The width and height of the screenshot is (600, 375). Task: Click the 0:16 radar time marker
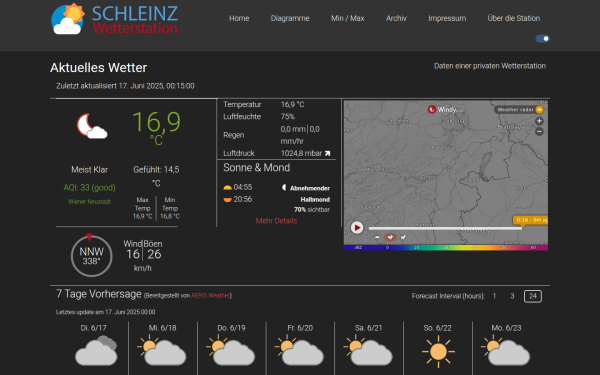[x=530, y=220]
